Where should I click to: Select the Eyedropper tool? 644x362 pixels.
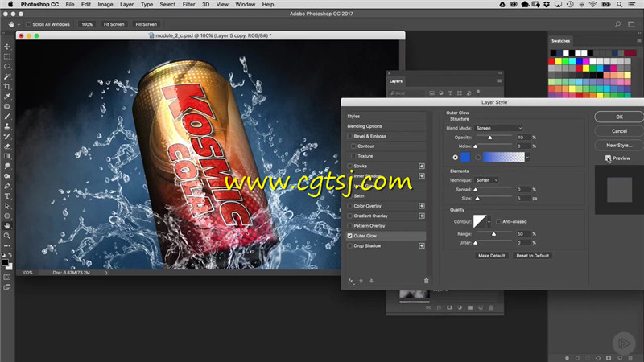click(x=7, y=97)
